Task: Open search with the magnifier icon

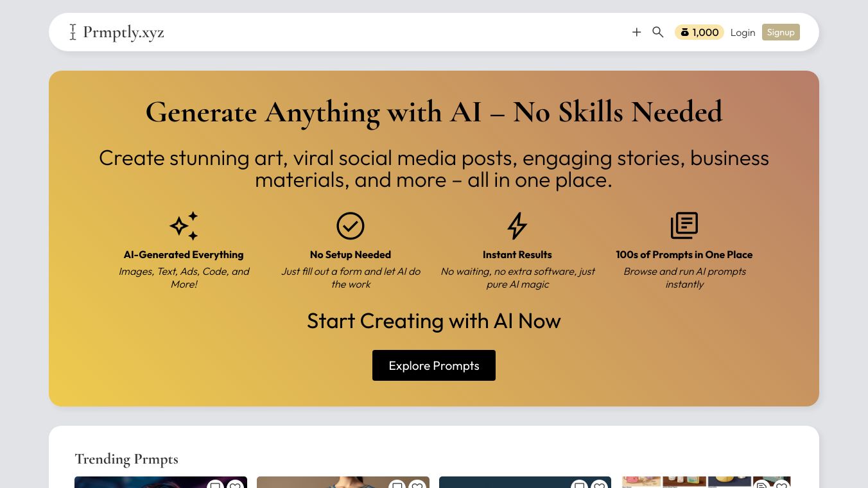Action: pos(657,32)
